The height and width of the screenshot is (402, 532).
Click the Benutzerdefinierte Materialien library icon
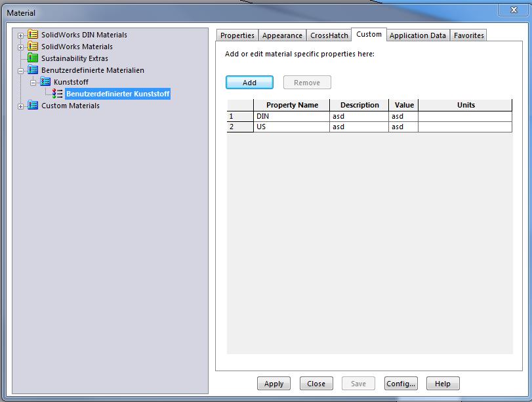tap(33, 70)
